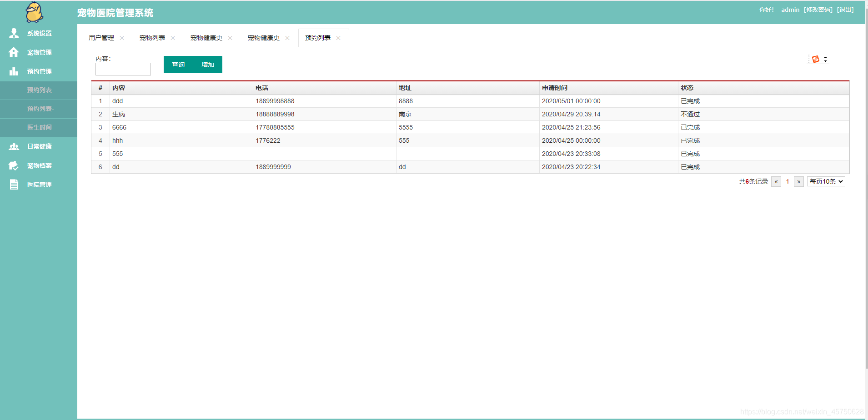Click the 查询 button
The width and height of the screenshot is (868, 420).
[x=178, y=65]
